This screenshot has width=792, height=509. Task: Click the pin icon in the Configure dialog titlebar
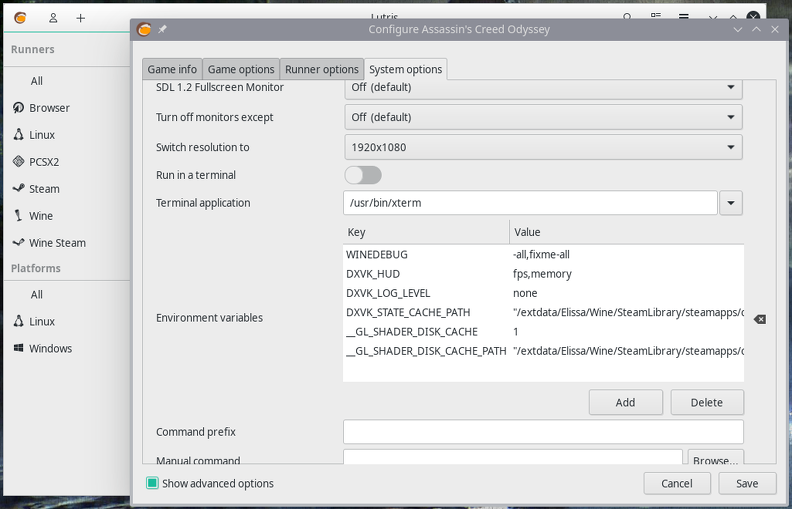pyautogui.click(x=162, y=29)
